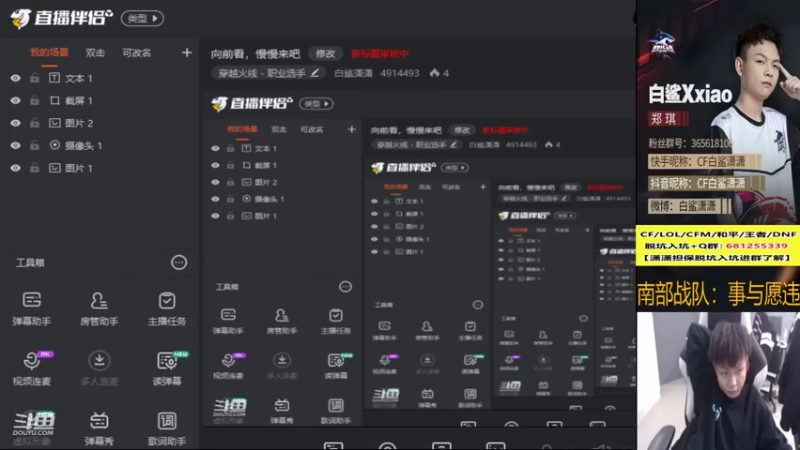Open the 主播任务 tool
The image size is (800, 450).
(x=167, y=308)
